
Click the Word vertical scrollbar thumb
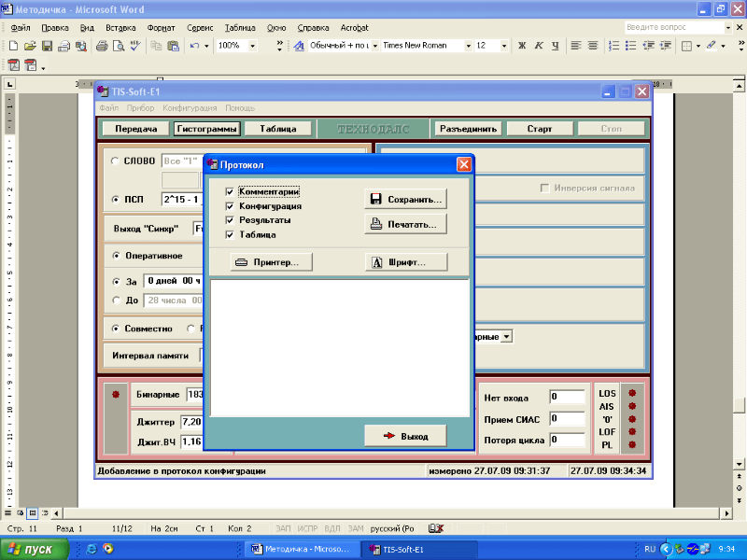click(739, 405)
